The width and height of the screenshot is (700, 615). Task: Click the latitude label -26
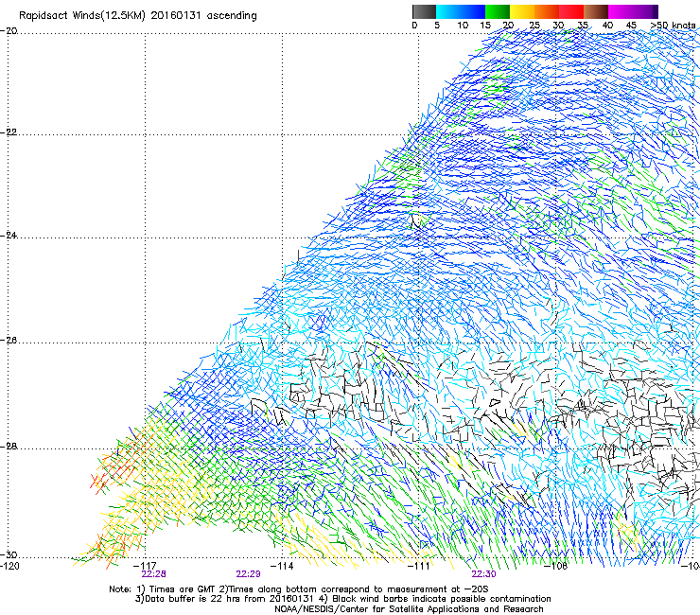[9, 341]
